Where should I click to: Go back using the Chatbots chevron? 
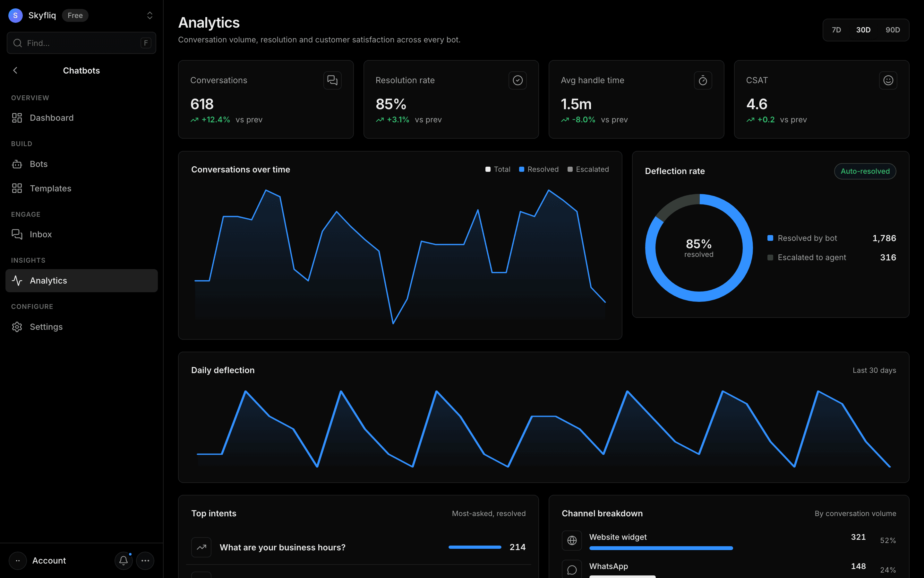pos(15,70)
